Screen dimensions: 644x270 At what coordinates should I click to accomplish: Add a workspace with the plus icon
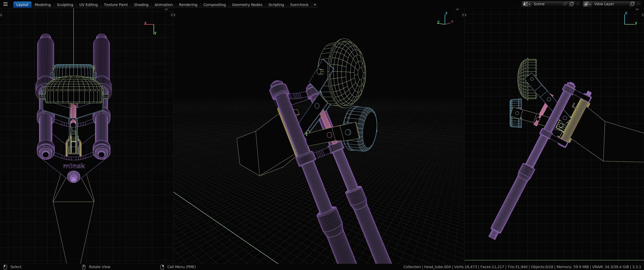pyautogui.click(x=315, y=4)
